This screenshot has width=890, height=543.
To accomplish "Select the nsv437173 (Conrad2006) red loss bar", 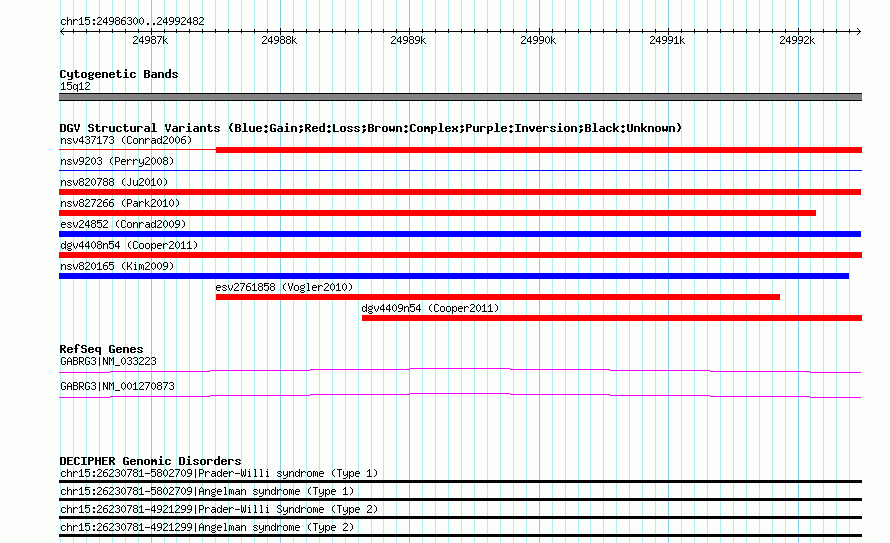I will tap(539, 150).
